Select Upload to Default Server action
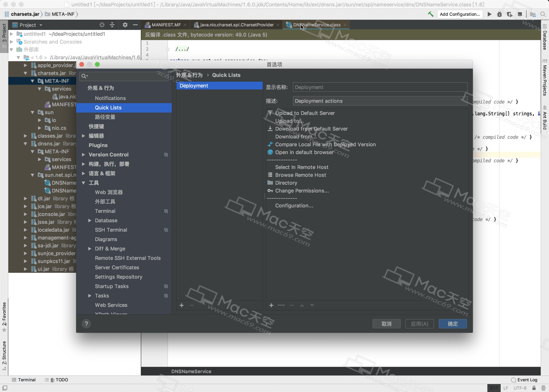549x392 pixels. 305,113
